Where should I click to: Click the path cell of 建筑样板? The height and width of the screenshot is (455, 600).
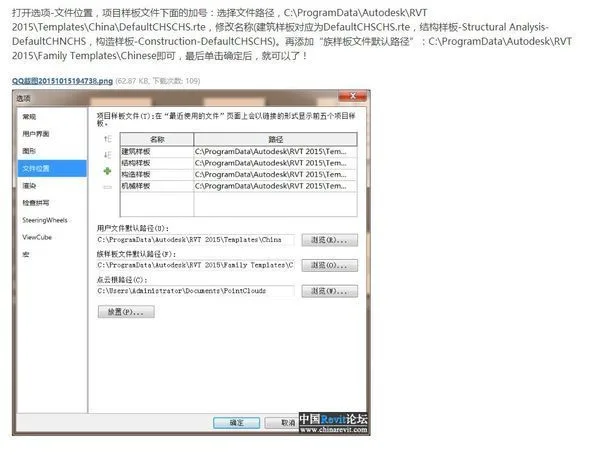coord(276,152)
